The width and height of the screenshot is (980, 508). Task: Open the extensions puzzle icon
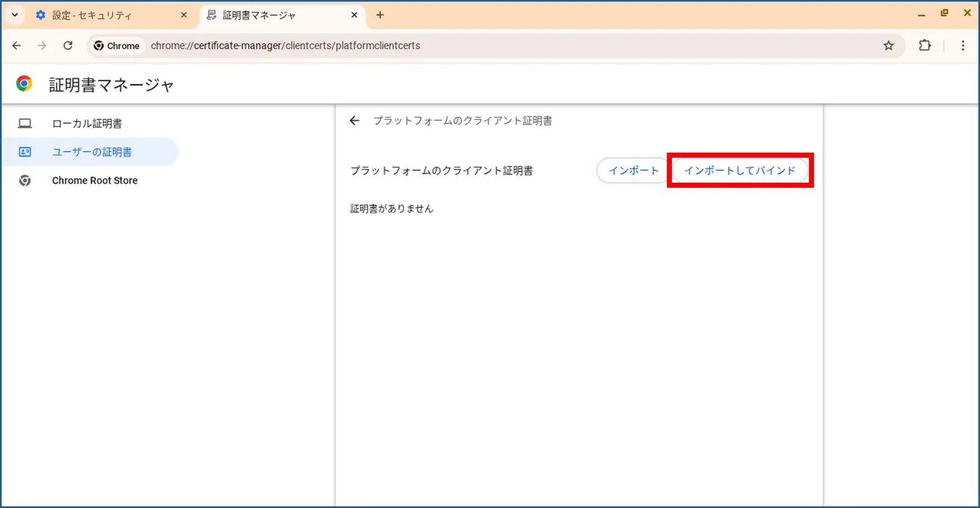coord(925,46)
